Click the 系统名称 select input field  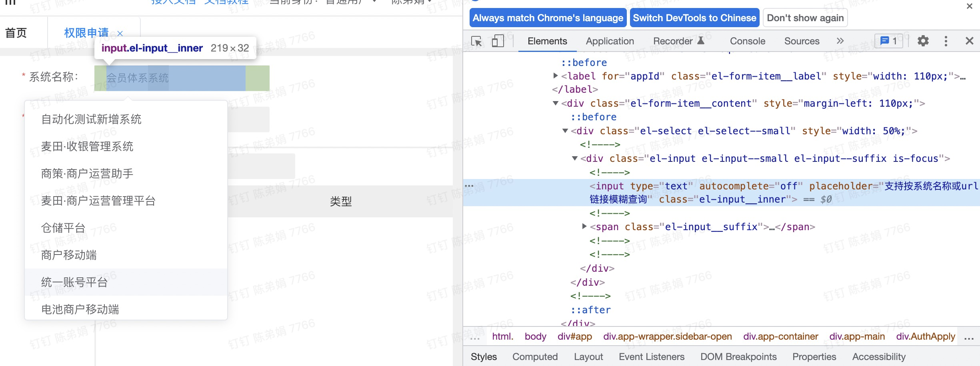182,78
